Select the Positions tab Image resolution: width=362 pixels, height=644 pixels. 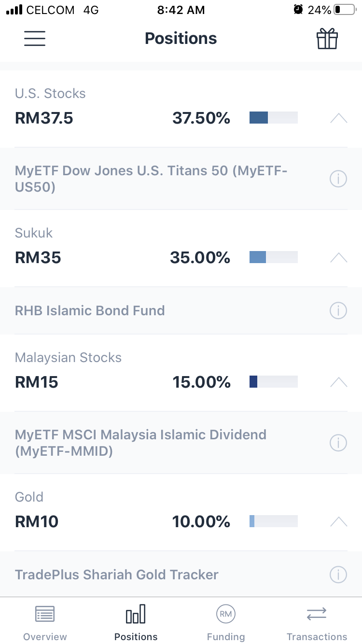pyautogui.click(x=136, y=623)
